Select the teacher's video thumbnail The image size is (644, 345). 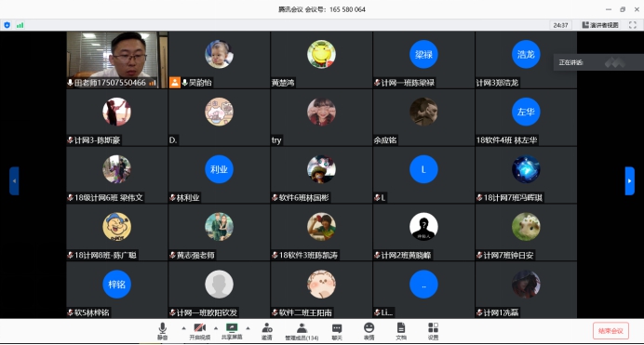tap(117, 60)
